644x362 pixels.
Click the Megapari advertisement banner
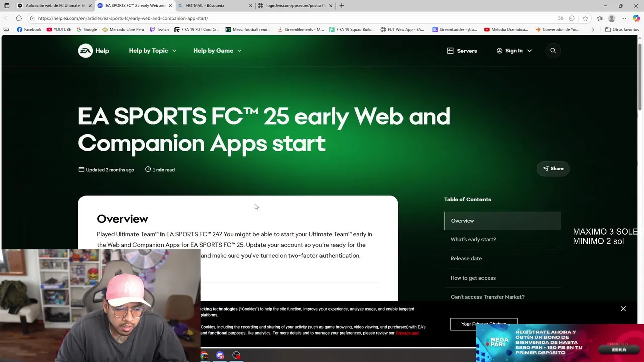[x=560, y=343]
